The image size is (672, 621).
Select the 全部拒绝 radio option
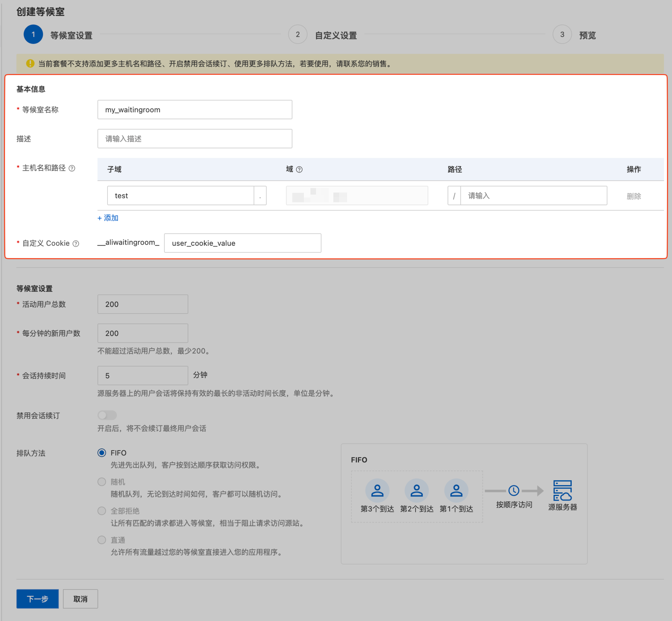(x=102, y=511)
